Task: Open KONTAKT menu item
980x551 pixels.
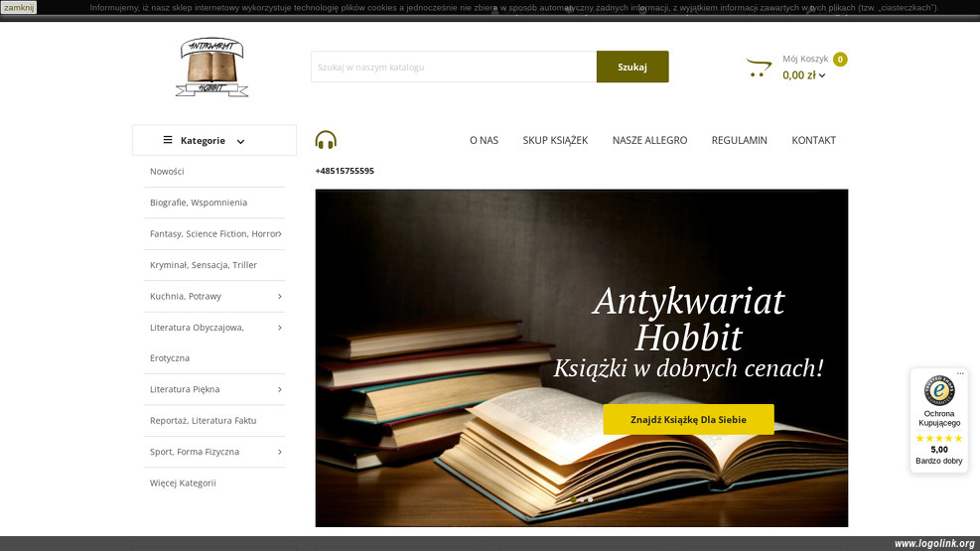Action: click(x=813, y=140)
